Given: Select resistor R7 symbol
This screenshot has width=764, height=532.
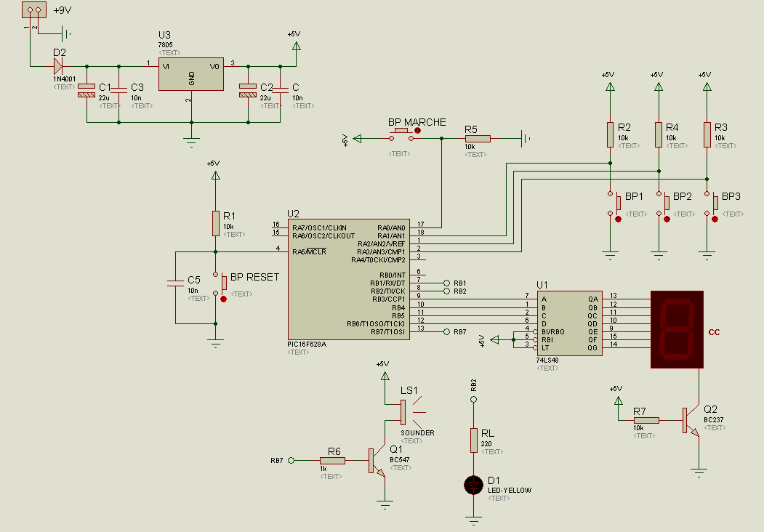Looking at the screenshot, I should 646,420.
